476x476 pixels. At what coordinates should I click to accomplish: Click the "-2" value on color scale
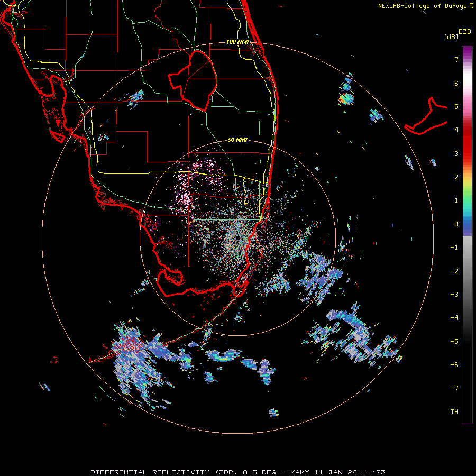[x=454, y=271]
